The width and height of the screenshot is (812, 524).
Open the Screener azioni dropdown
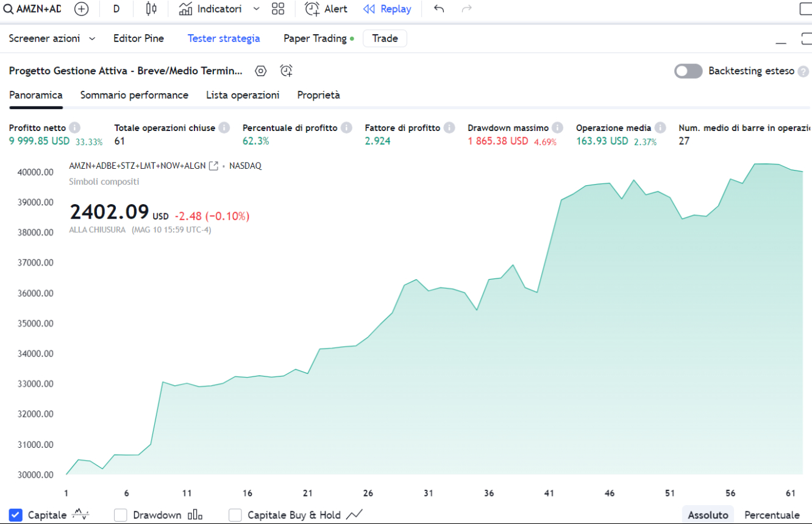52,38
